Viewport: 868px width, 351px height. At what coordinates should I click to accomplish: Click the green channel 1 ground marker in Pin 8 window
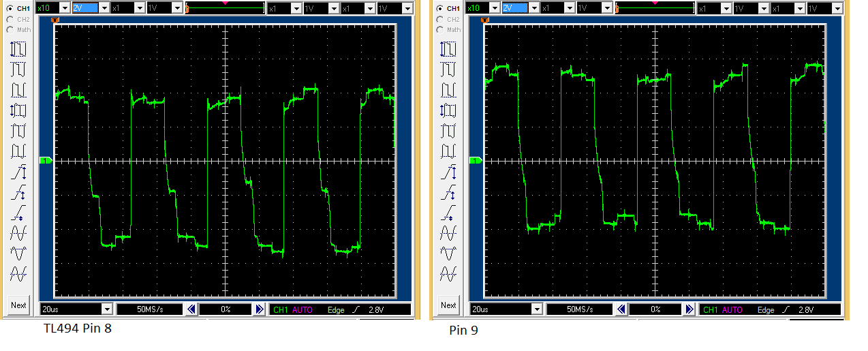(46, 161)
